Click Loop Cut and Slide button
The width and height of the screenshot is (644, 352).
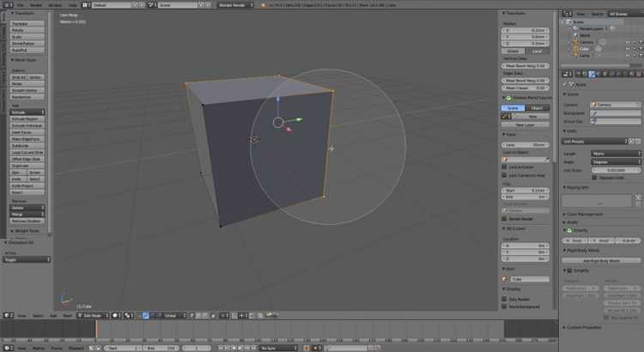[x=27, y=152]
